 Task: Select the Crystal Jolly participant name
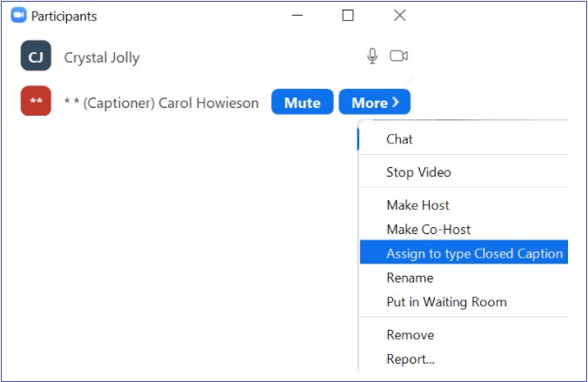[102, 58]
